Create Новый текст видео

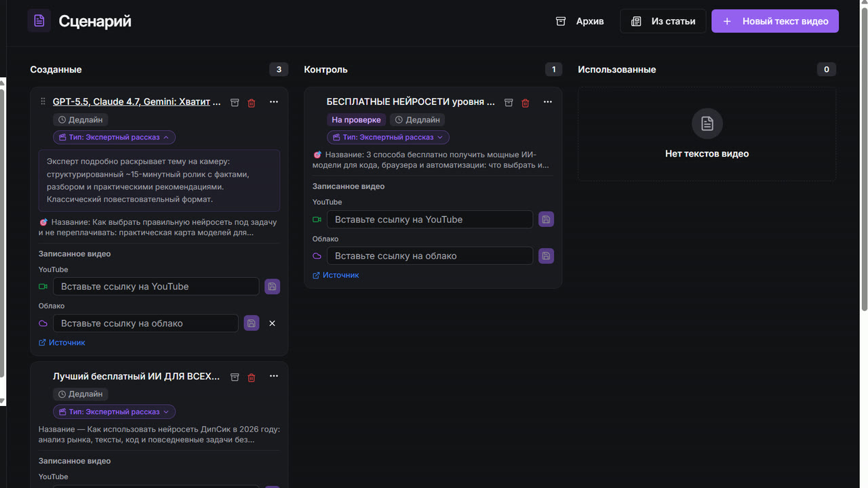775,21
